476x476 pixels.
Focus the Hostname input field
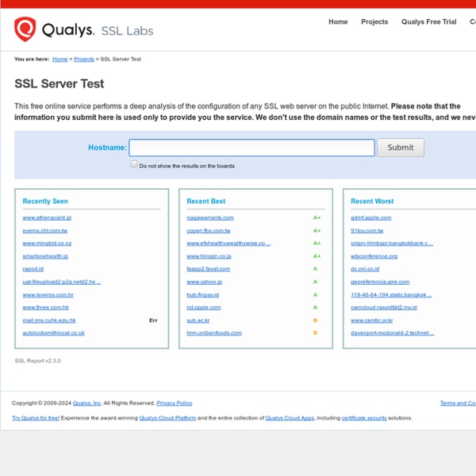click(251, 148)
